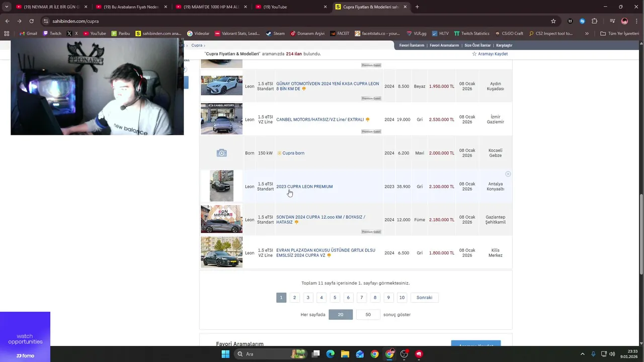
Task: Show 20 results per page
Action: pyautogui.click(x=341, y=315)
